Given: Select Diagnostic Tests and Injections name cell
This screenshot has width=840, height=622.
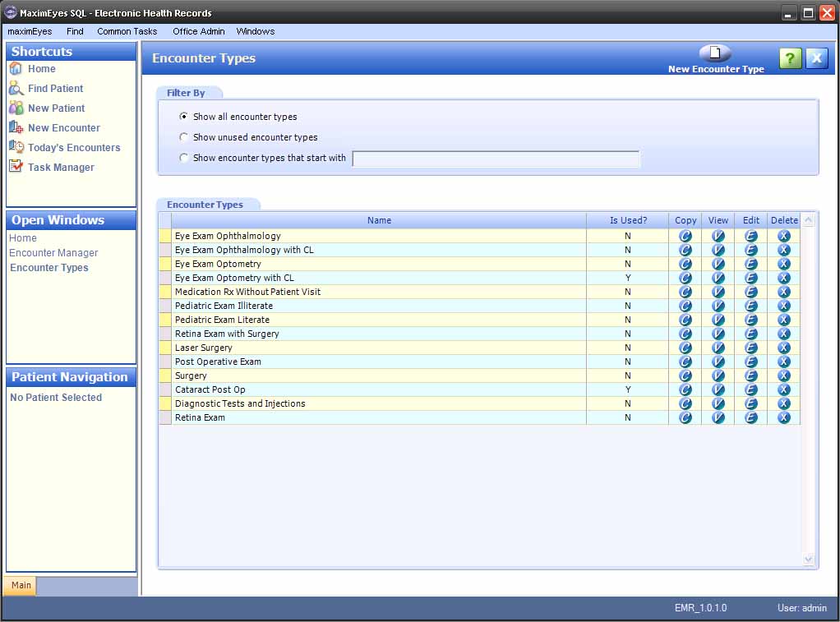Looking at the screenshot, I should tap(379, 403).
